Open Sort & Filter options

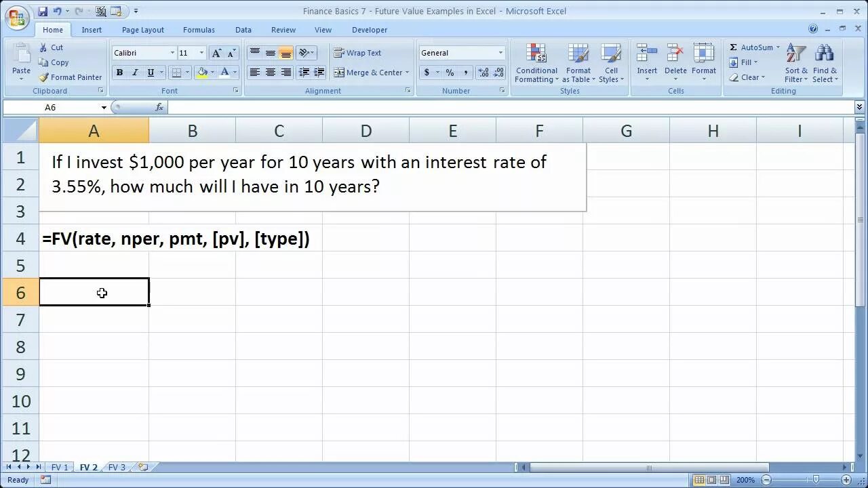(x=796, y=64)
